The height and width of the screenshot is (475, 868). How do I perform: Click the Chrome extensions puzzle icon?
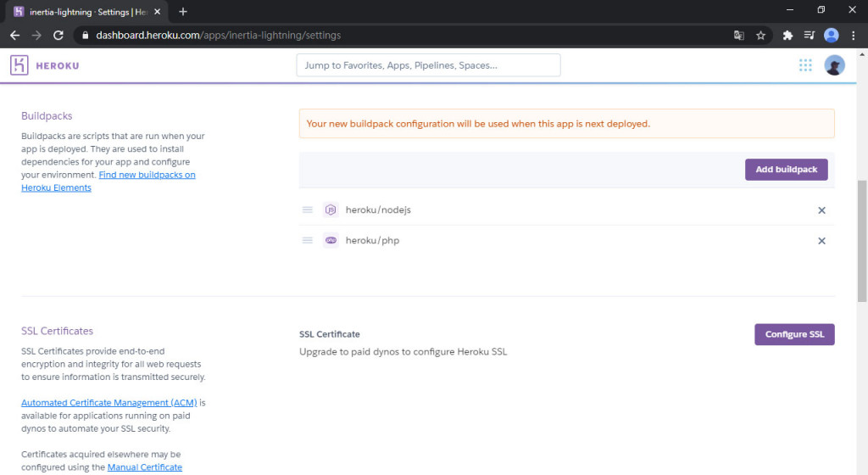[787, 36]
